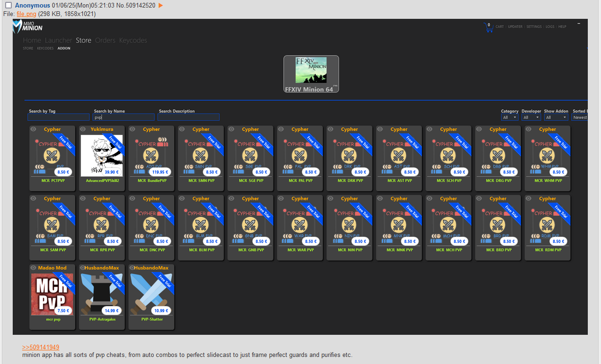
Task: Select the Store tab
Action: pos(83,40)
